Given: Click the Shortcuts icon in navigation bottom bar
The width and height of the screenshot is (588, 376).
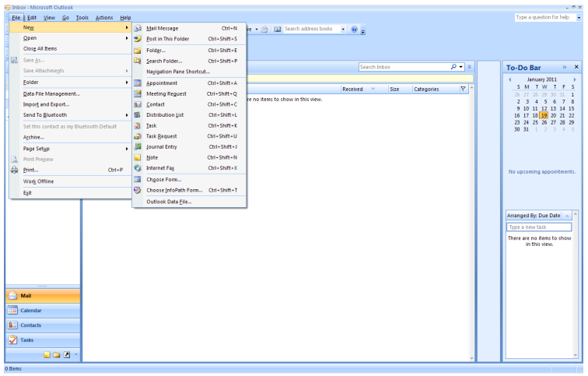Looking at the screenshot, I should (x=67, y=355).
